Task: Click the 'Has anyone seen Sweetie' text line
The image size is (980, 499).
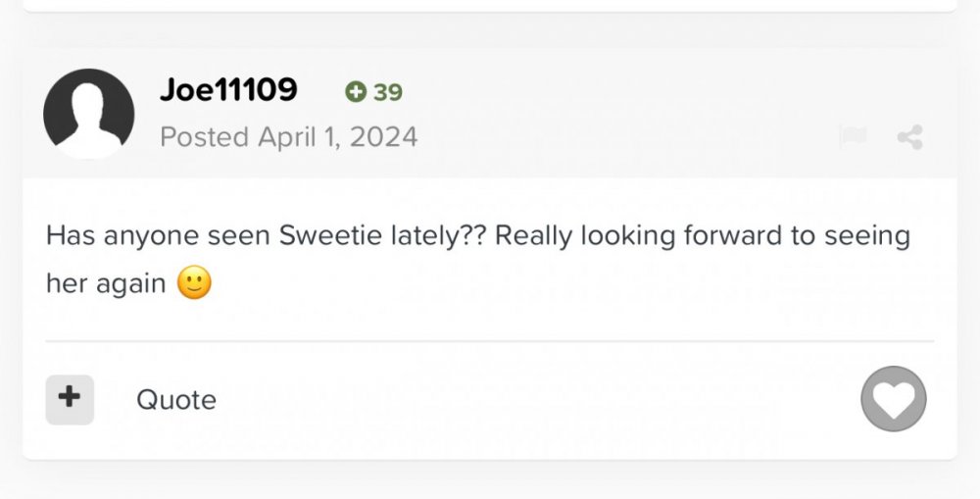Action: coord(478,236)
